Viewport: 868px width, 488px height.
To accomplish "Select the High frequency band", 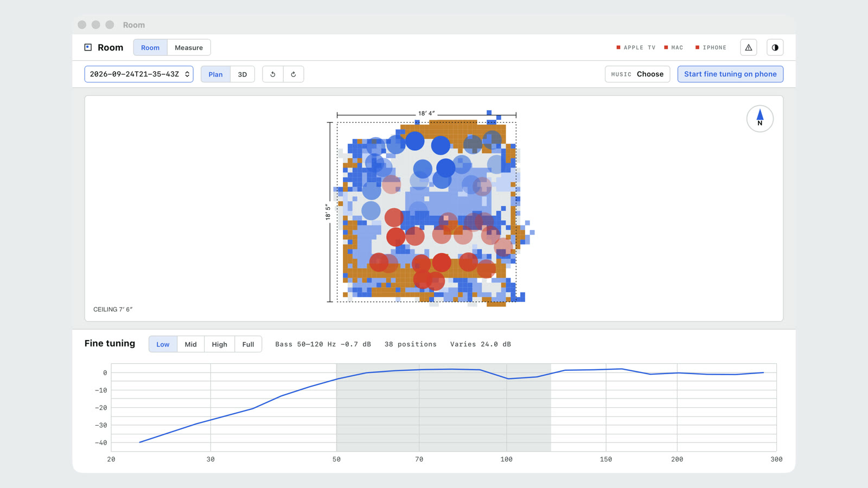I will 219,344.
